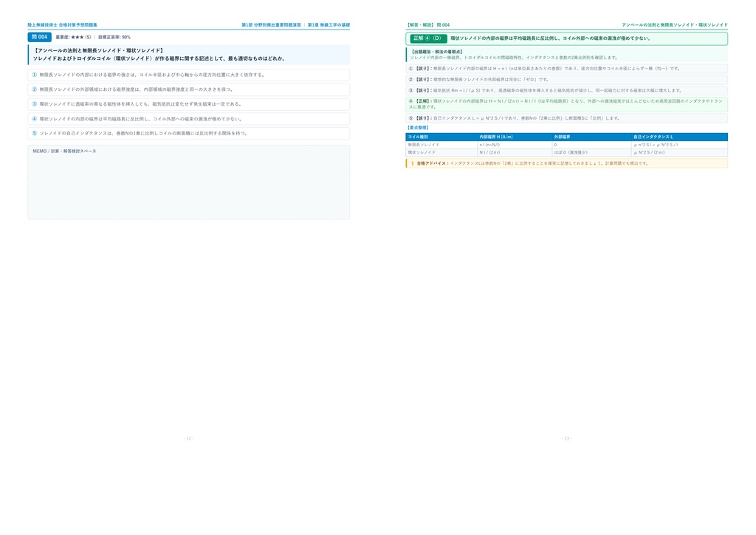The image size is (756, 535).
Task: Select answer option ④ about 平均磁路長 inverse
Action: point(188,119)
